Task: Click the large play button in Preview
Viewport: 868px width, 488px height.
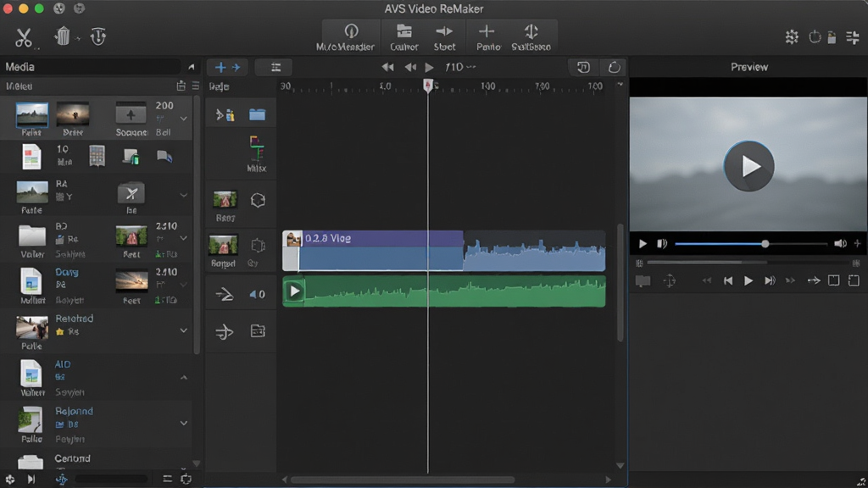Action: [x=748, y=166]
